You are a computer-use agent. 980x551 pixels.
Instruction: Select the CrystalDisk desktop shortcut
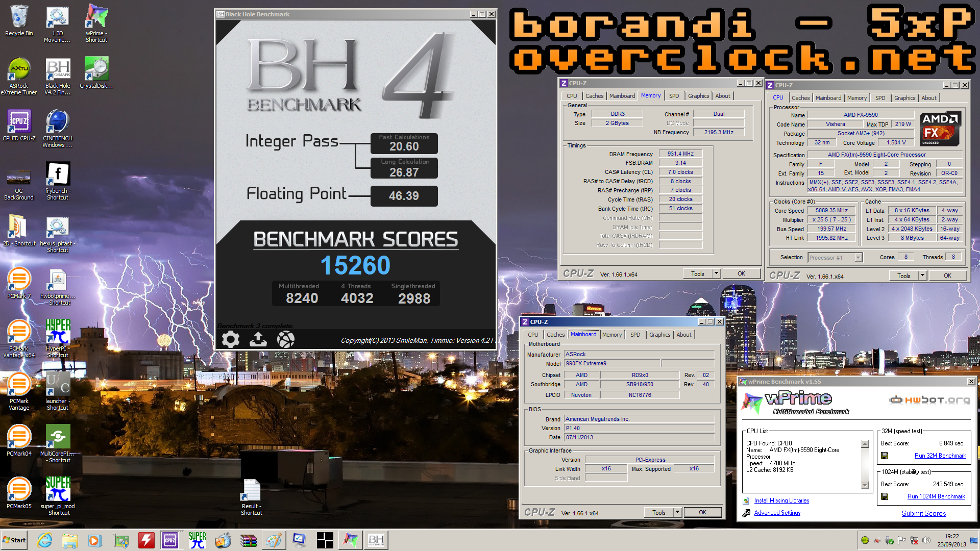point(96,72)
